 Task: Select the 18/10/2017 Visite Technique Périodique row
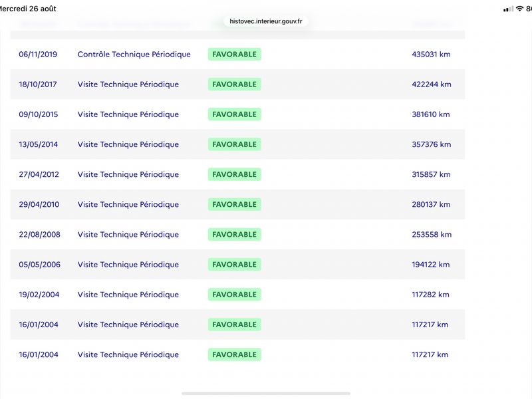[237, 84]
